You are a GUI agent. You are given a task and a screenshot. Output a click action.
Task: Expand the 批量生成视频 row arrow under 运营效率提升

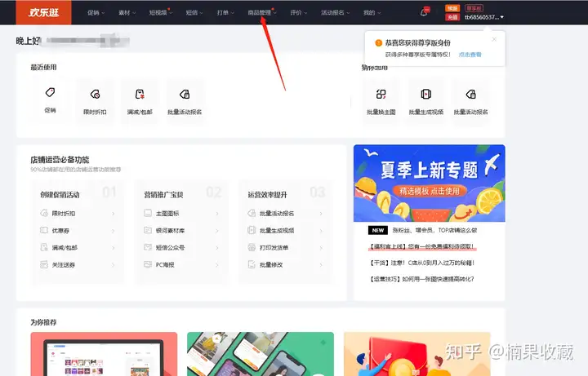[x=321, y=231]
